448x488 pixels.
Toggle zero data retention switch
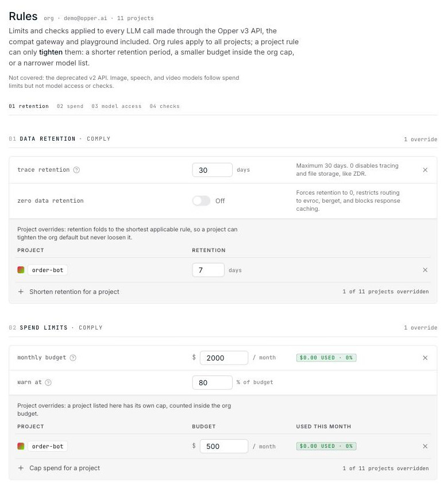coord(201,201)
